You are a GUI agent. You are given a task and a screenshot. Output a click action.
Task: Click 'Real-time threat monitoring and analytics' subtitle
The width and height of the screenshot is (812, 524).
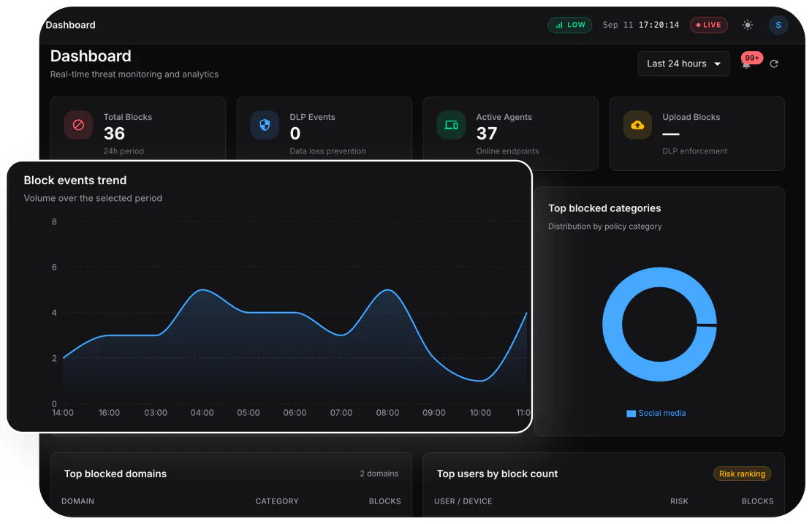pyautogui.click(x=134, y=74)
